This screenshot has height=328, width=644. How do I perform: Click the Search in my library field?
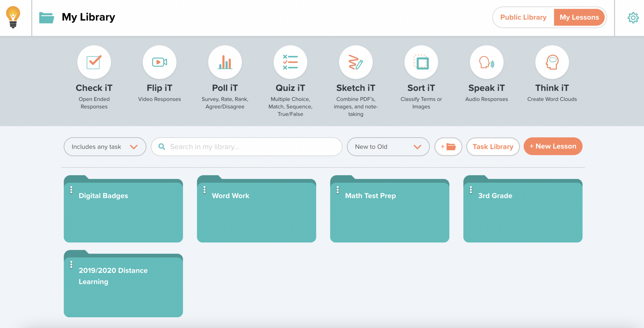(252, 147)
